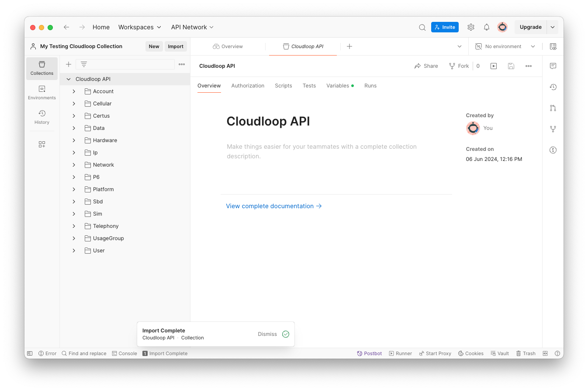Open the Environments sidebar panel
Viewport: 588px width, 391px height.
coord(42,93)
